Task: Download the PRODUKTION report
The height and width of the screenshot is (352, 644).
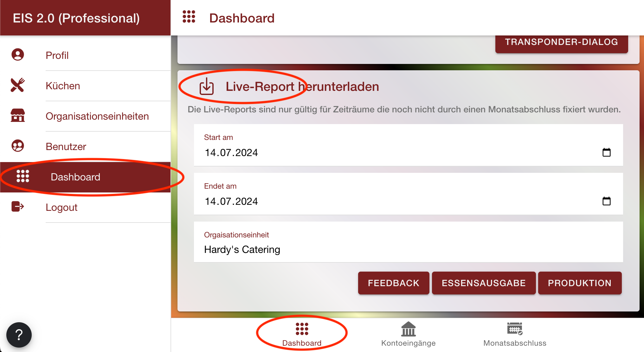Action: click(580, 283)
